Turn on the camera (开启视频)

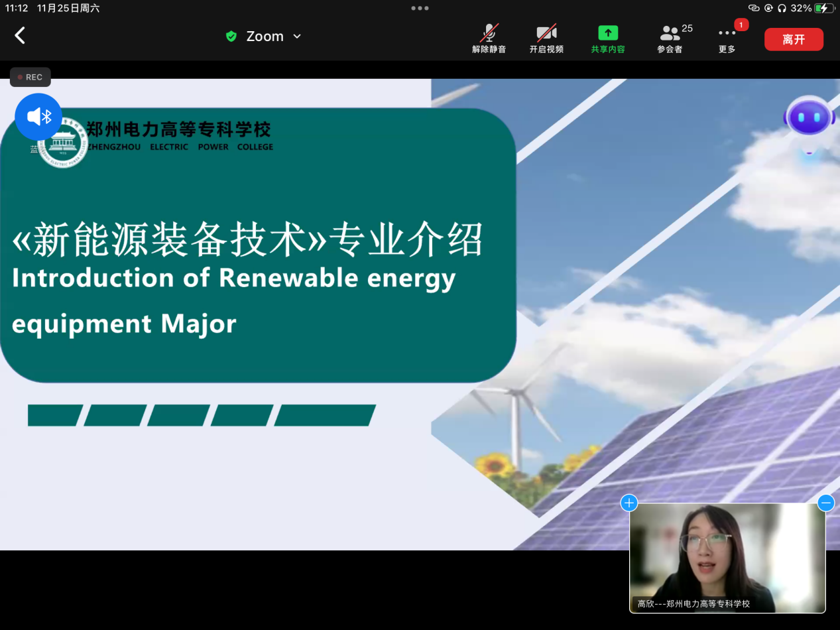546,39
